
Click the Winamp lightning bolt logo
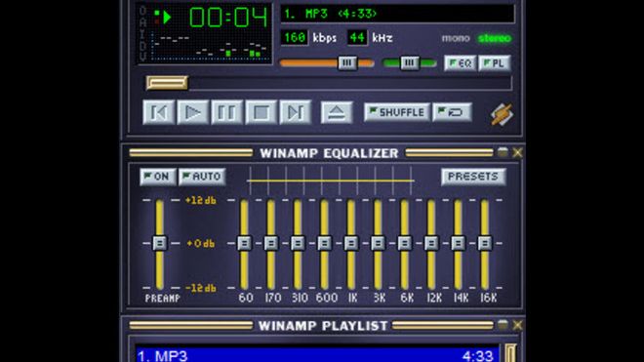coord(502,114)
